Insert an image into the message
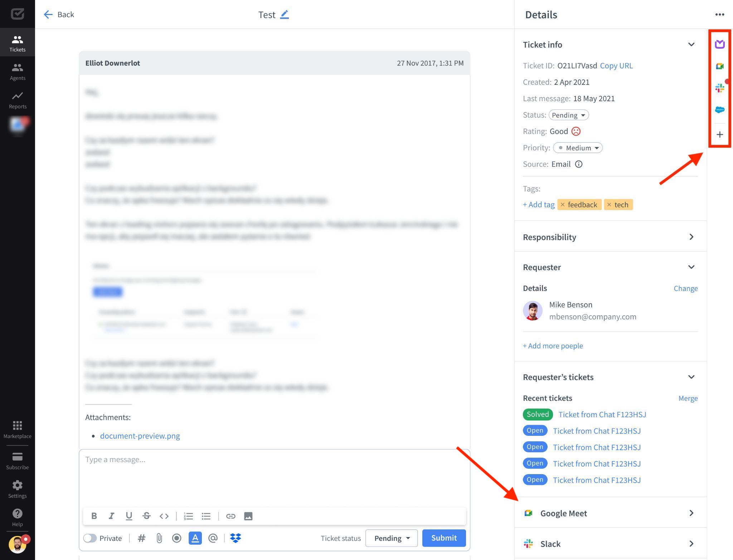This screenshot has height=560, width=733. pyautogui.click(x=248, y=516)
